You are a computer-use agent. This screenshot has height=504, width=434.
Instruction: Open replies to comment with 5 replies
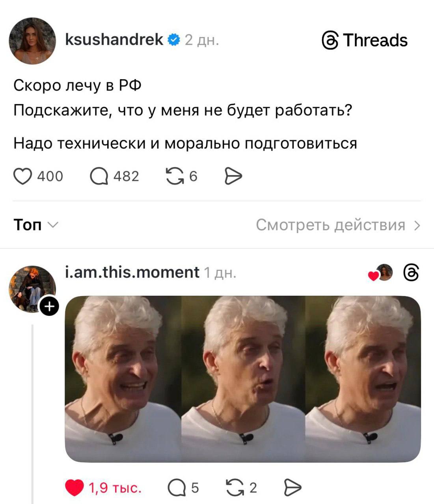coord(177,488)
